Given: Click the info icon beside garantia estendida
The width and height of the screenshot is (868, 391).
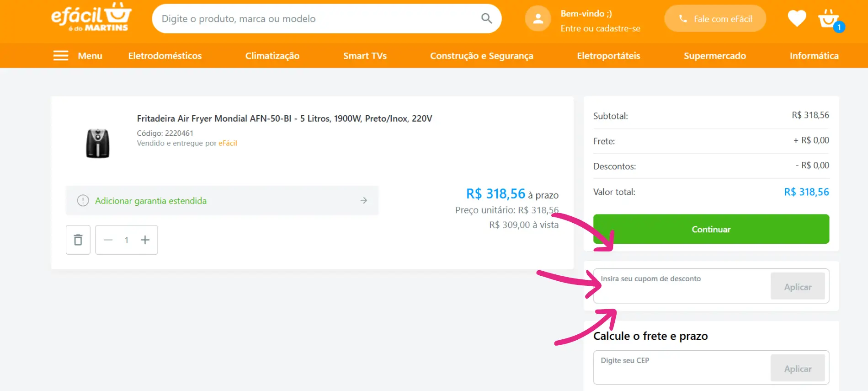Looking at the screenshot, I should coord(83,200).
